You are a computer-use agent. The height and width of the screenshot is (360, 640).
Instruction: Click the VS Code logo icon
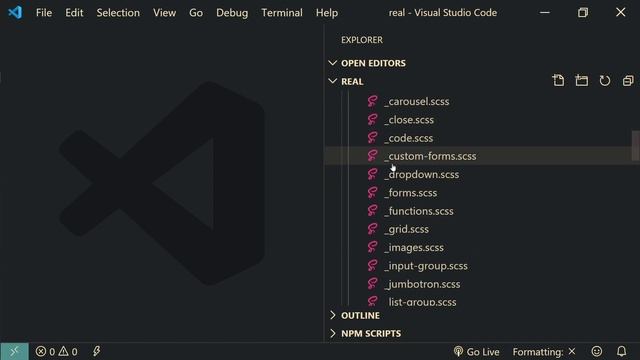(15, 12)
